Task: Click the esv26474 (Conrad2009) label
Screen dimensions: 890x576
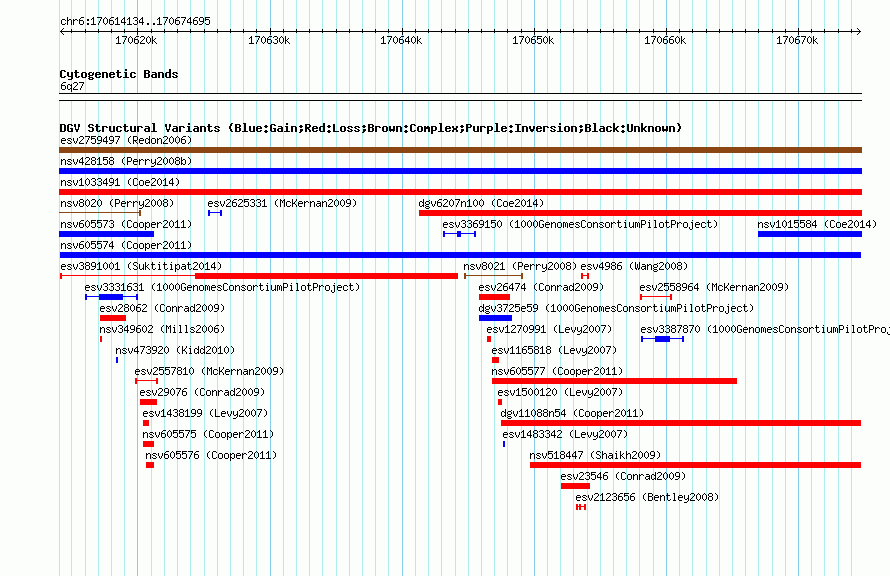Action: pyautogui.click(x=541, y=287)
